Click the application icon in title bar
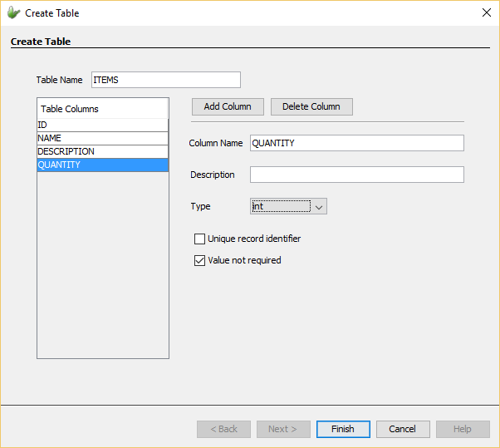The height and width of the screenshot is (448, 500). pyautogui.click(x=13, y=12)
